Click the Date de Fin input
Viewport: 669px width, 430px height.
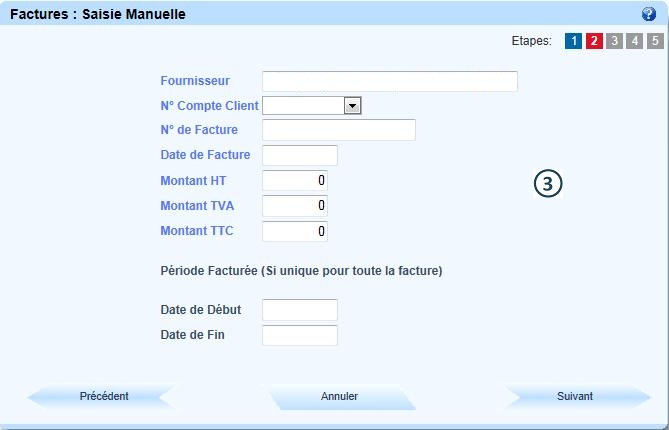[299, 335]
